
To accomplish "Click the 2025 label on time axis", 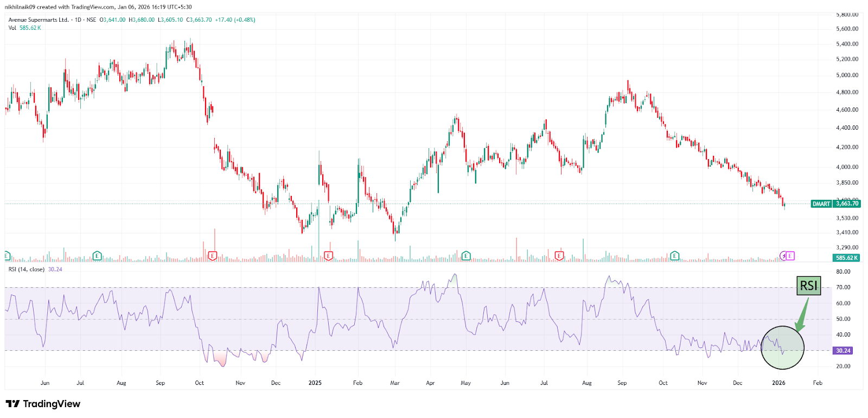I will tap(315, 383).
